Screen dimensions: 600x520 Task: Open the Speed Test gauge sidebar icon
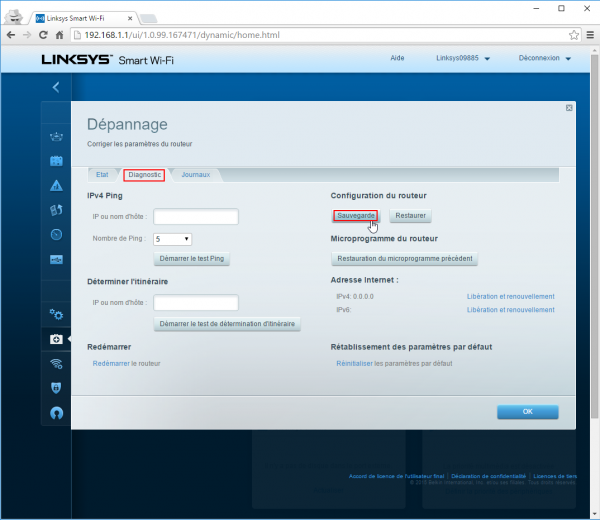57,235
